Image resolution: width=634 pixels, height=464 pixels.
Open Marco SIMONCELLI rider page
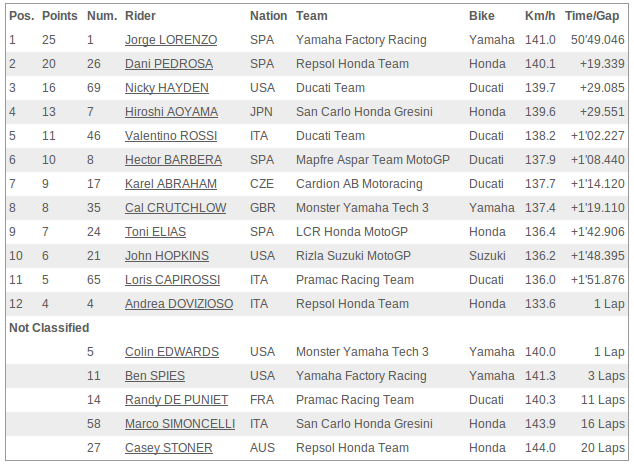pyautogui.click(x=180, y=424)
